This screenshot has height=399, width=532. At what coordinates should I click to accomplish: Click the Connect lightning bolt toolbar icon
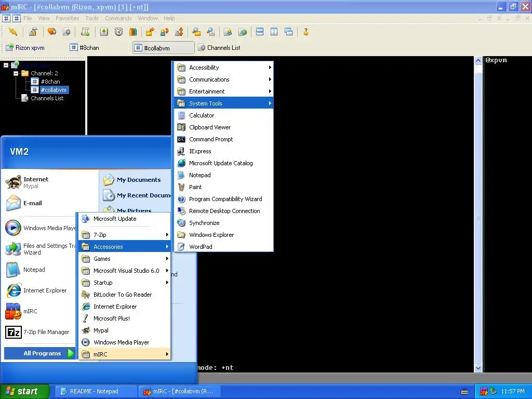tap(13, 32)
